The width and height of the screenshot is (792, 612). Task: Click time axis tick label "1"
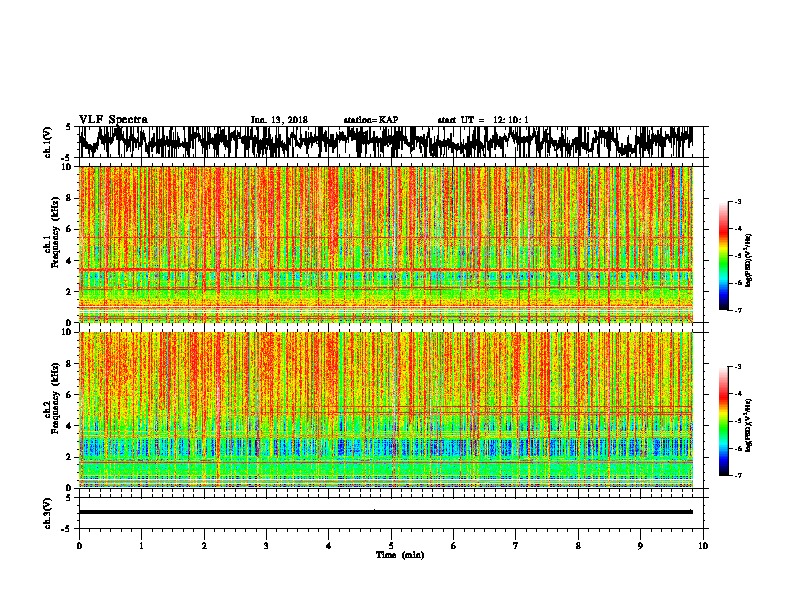(141, 546)
